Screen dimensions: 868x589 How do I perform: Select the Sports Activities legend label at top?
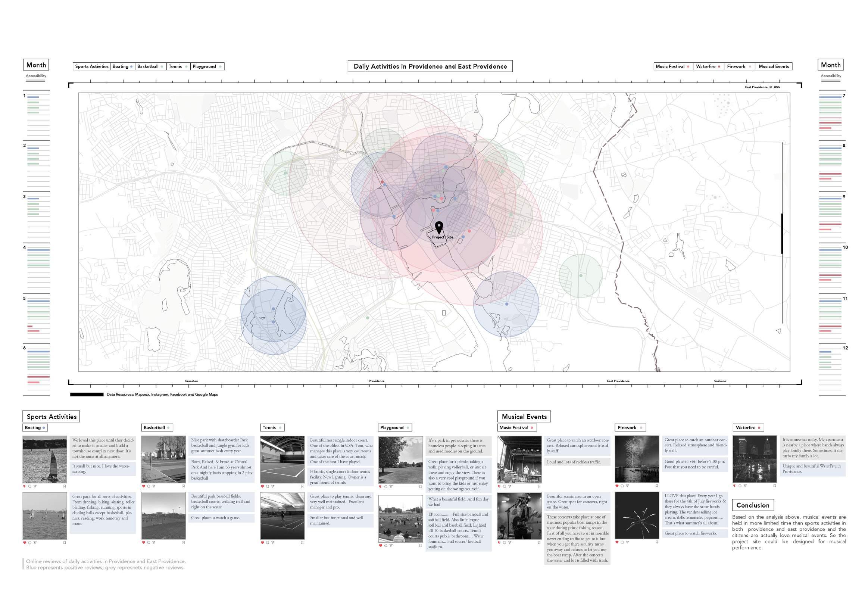91,66
